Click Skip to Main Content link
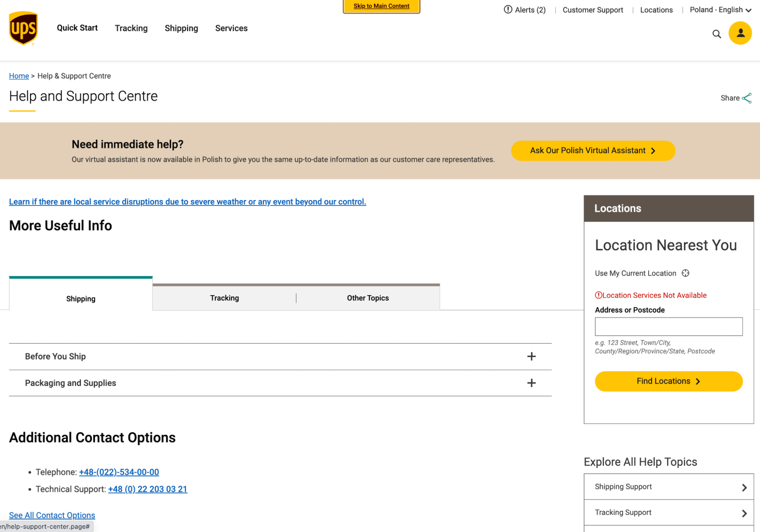 pos(381,6)
